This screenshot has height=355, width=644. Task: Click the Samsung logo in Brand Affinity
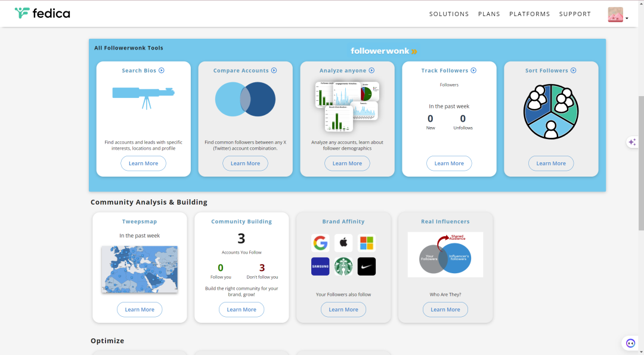point(320,266)
